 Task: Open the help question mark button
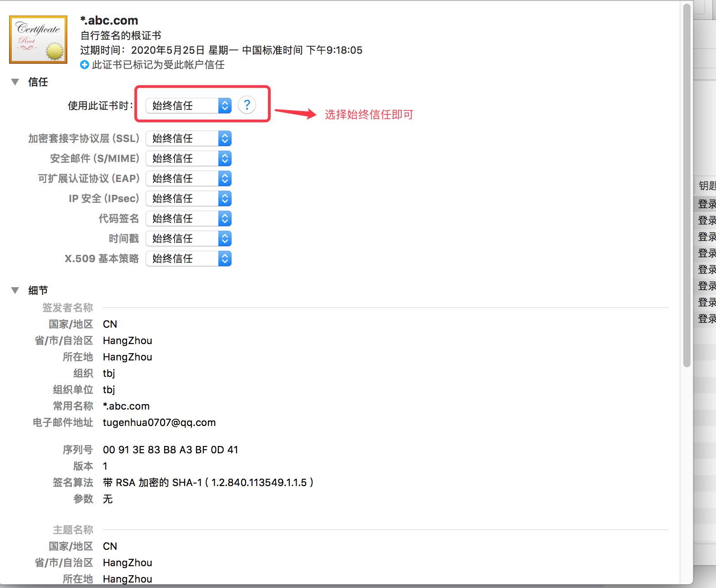coord(247,105)
